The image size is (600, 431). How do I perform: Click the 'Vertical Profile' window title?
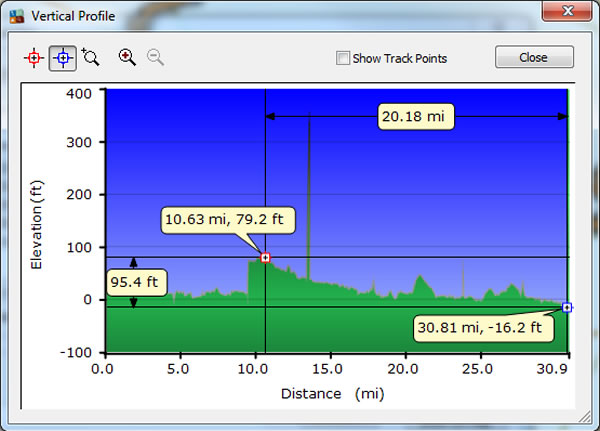click(73, 16)
